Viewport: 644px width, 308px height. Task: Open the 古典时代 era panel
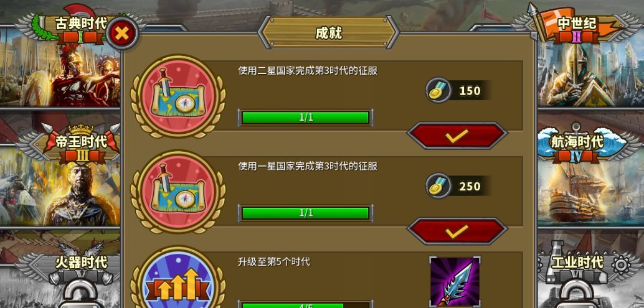point(60,62)
